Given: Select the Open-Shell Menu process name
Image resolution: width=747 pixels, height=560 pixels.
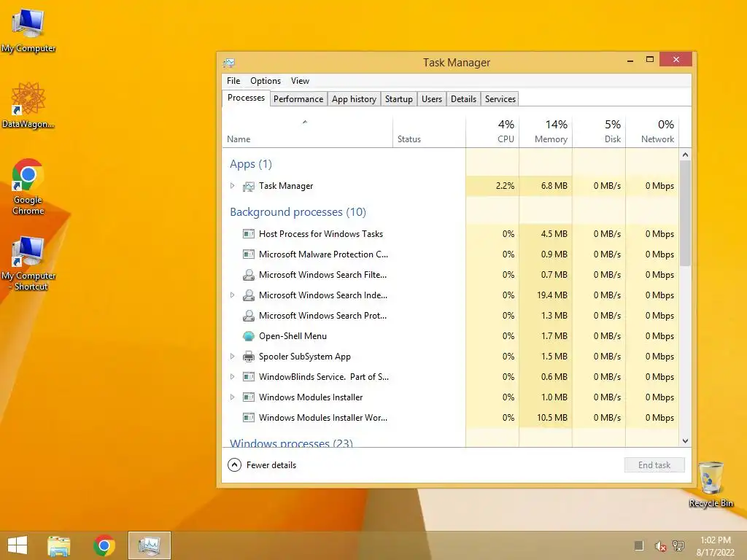Looking at the screenshot, I should 293,336.
